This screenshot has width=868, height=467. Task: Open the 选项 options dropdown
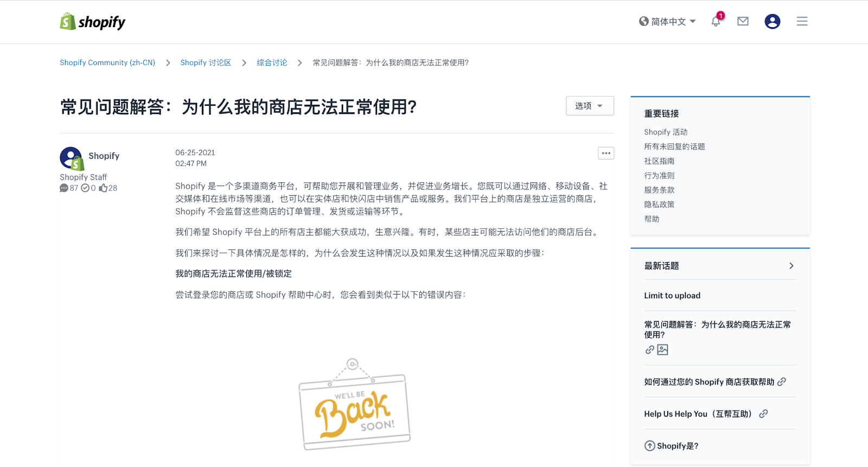590,106
